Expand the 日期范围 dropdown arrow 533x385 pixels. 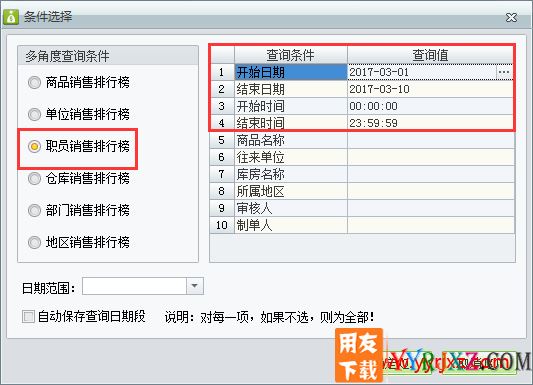tap(195, 286)
